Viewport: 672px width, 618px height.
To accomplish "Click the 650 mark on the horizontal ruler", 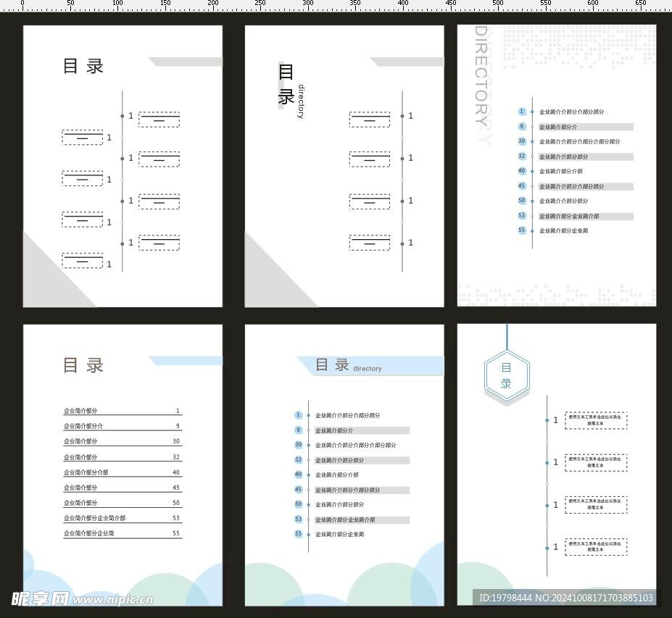I will point(641,3).
